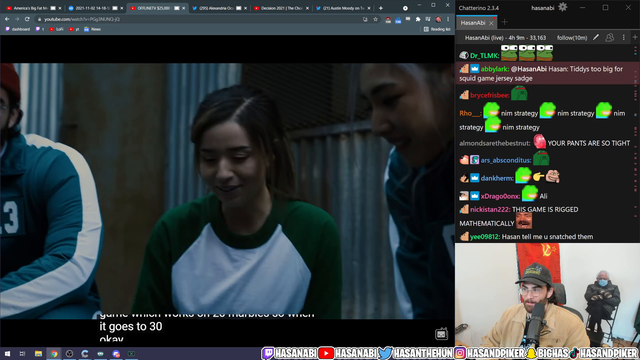This screenshot has width=640, height=360.
Task: Open username nickistan222 in chat
Action: [490, 209]
